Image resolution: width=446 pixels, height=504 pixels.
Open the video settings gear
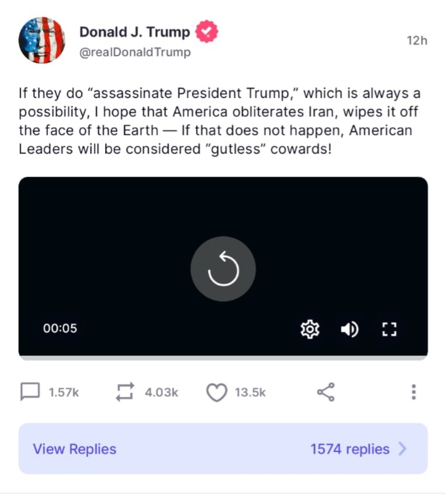[310, 328]
